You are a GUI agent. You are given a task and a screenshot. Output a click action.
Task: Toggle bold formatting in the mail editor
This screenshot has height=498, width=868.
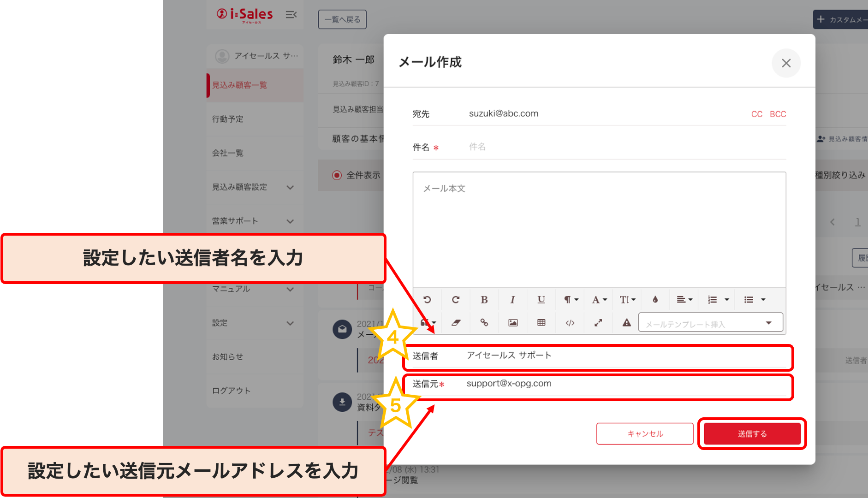[484, 300]
